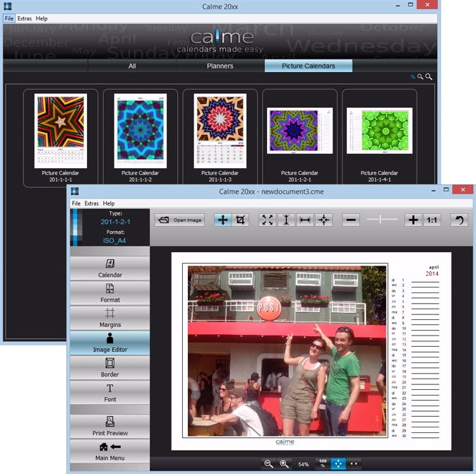Select the small thumbnail size magnifier
Viewport: 476px width, 474px height.
click(x=412, y=77)
